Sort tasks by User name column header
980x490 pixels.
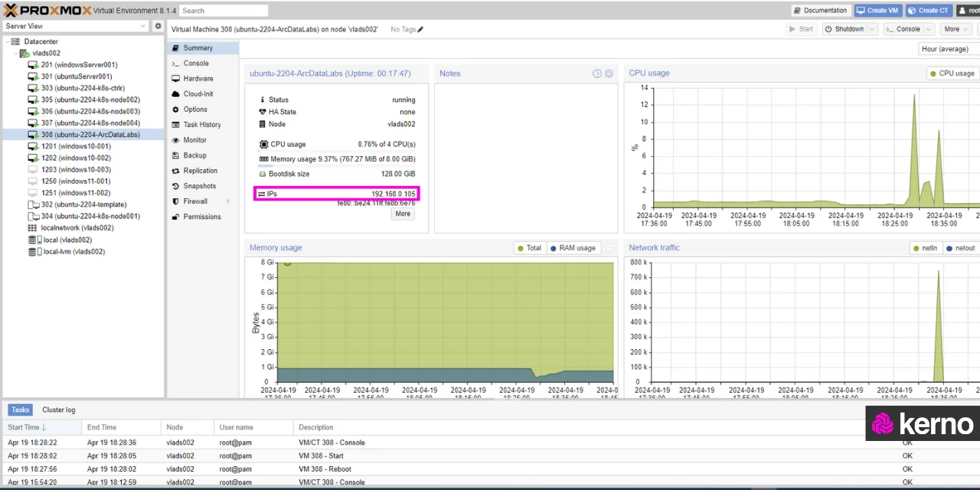click(253, 427)
